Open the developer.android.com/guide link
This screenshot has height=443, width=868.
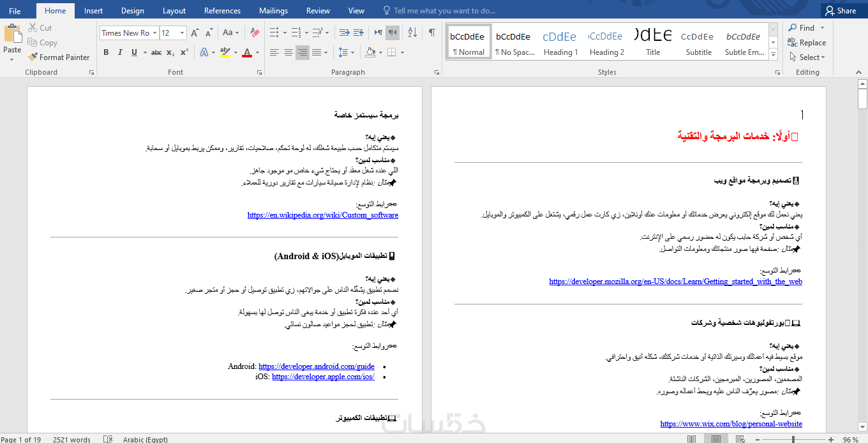pos(317,366)
